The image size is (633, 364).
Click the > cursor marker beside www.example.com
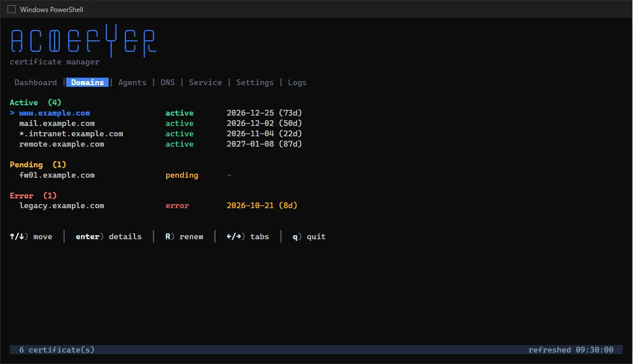pyautogui.click(x=12, y=113)
